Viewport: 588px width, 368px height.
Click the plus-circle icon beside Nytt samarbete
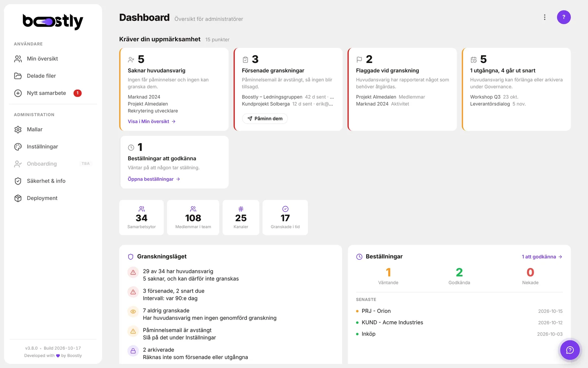pyautogui.click(x=18, y=93)
